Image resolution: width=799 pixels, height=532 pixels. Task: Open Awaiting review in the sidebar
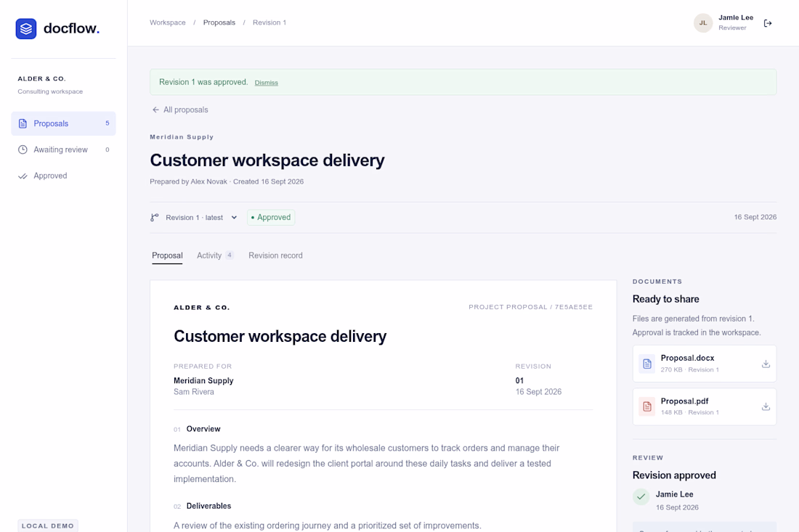click(x=64, y=150)
